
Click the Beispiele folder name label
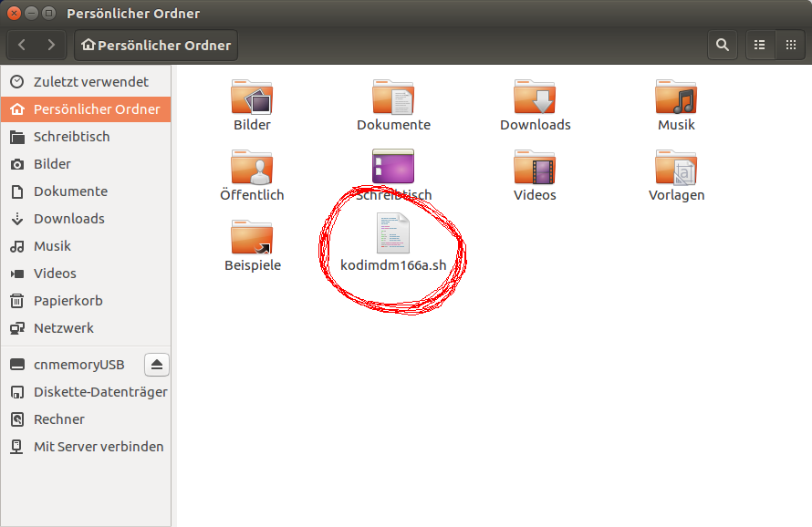point(253,265)
